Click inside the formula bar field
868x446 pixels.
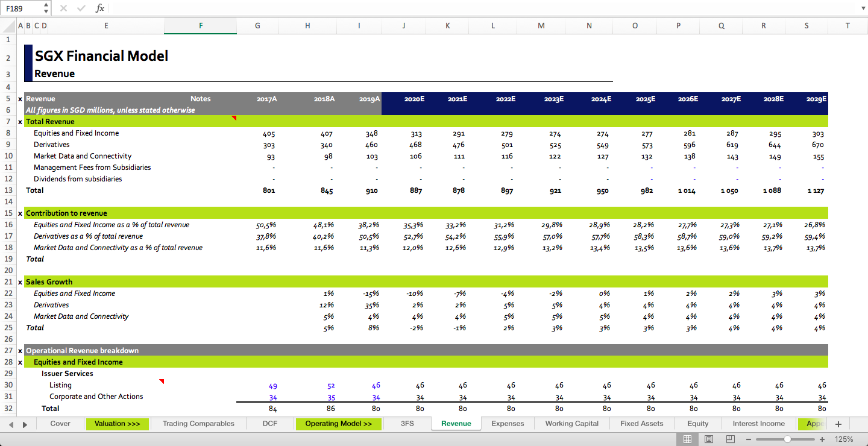click(x=482, y=8)
